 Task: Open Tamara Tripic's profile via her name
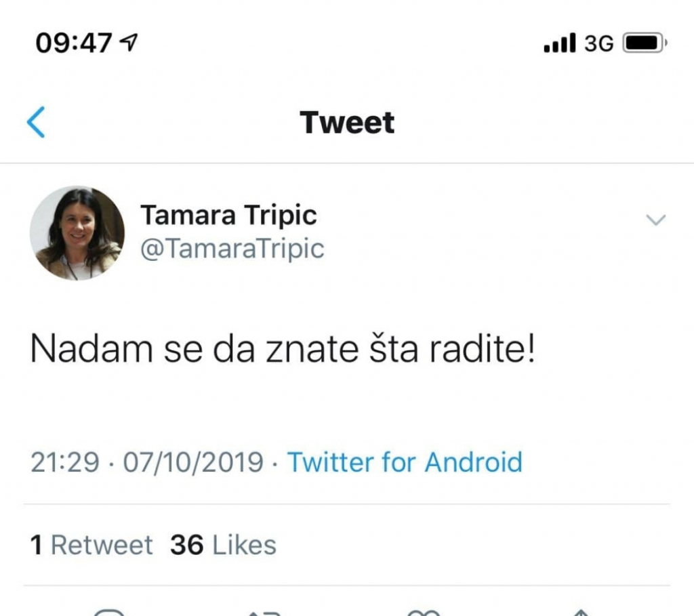pos(229,215)
